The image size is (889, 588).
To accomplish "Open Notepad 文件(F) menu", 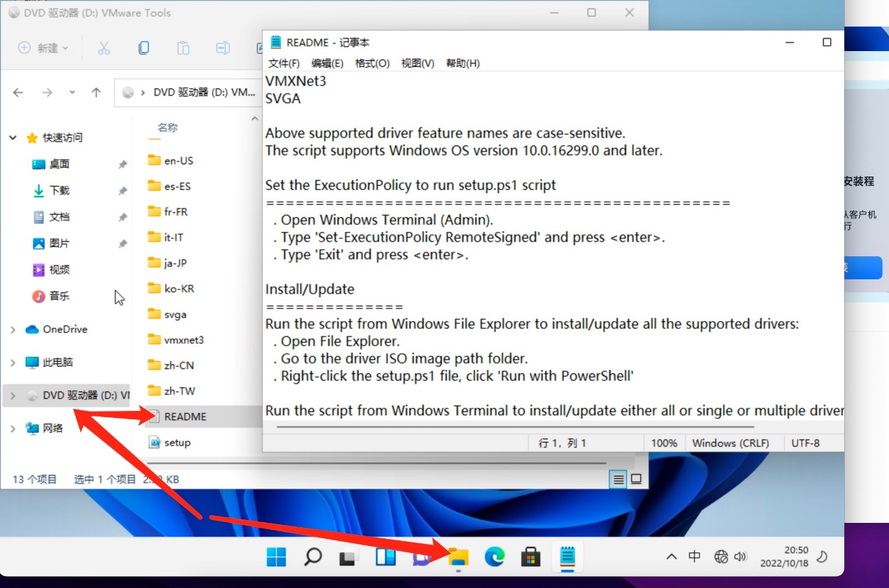I will click(284, 63).
